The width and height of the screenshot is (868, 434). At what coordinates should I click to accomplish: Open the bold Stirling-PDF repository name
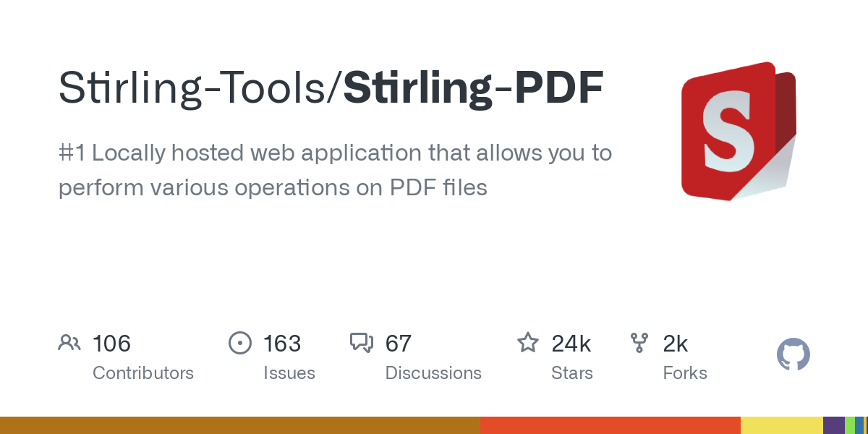tap(473, 89)
